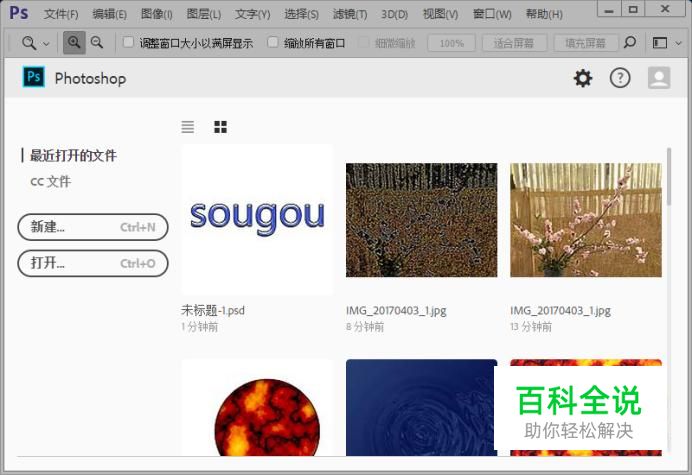
Task: Open the blue swirl thumbnail
Action: 421,407
